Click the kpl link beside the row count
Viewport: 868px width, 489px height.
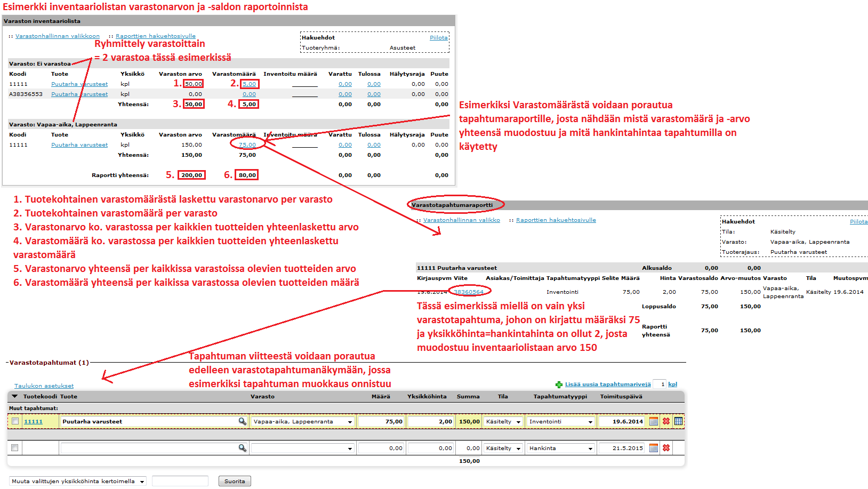pyautogui.click(x=673, y=384)
